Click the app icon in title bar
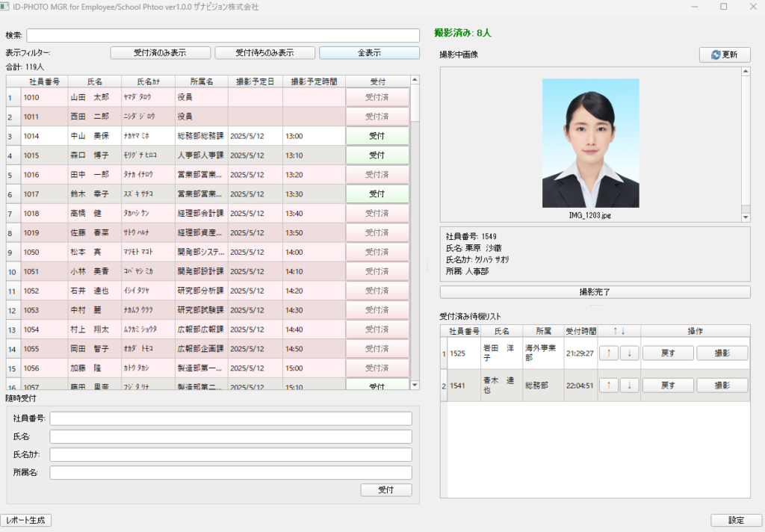The image size is (765, 532). coord(5,7)
